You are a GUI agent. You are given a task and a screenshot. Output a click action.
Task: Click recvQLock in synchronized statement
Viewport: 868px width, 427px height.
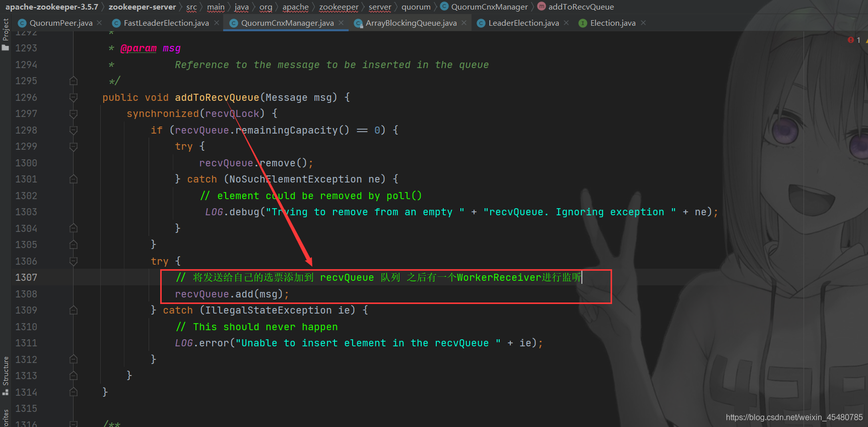tap(232, 114)
